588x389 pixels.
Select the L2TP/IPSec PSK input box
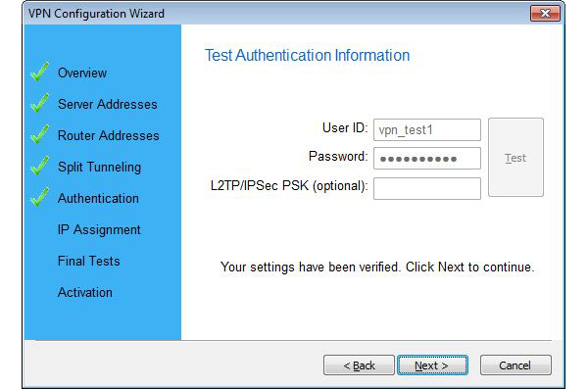click(x=427, y=188)
